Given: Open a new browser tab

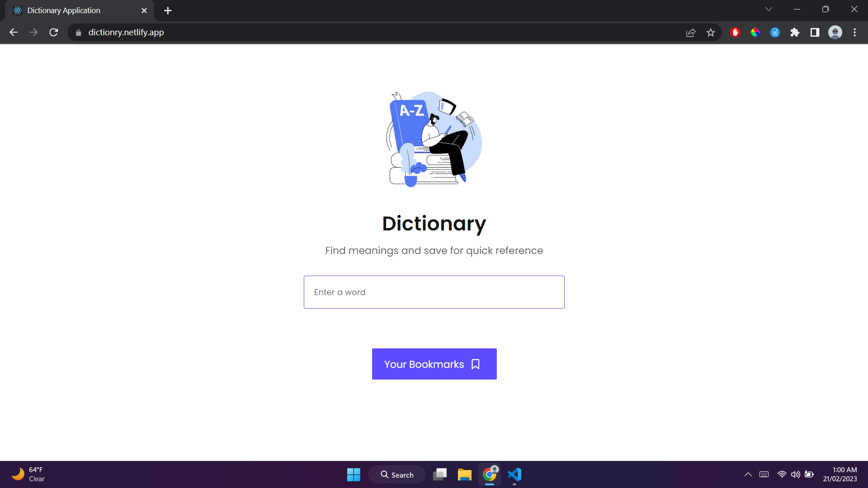Looking at the screenshot, I should click(168, 10).
